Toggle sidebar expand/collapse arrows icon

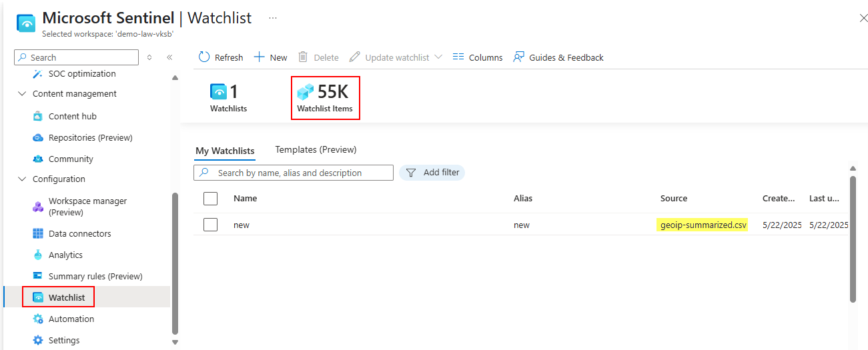click(x=149, y=57)
